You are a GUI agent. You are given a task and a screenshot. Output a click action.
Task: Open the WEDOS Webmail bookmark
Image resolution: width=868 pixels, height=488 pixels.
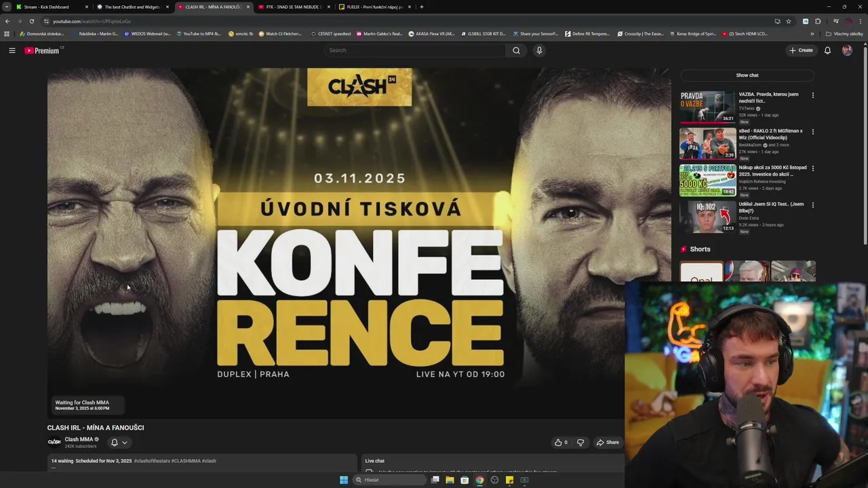147,34
